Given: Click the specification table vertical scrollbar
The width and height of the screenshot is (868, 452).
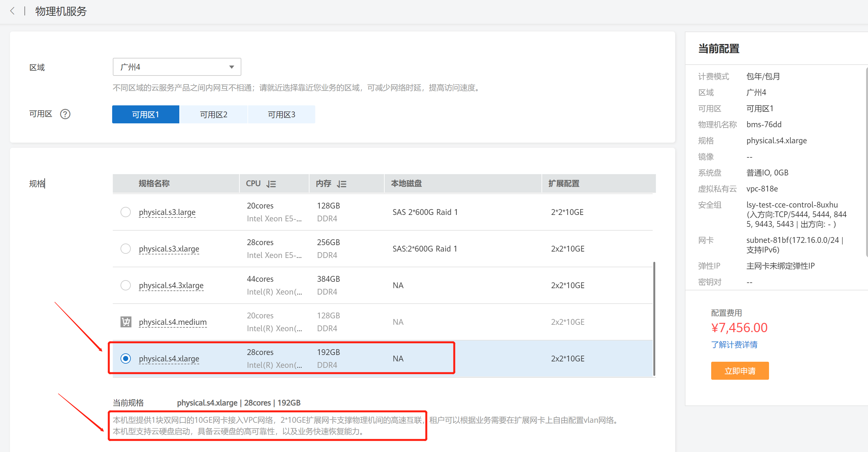Looking at the screenshot, I should tap(654, 318).
